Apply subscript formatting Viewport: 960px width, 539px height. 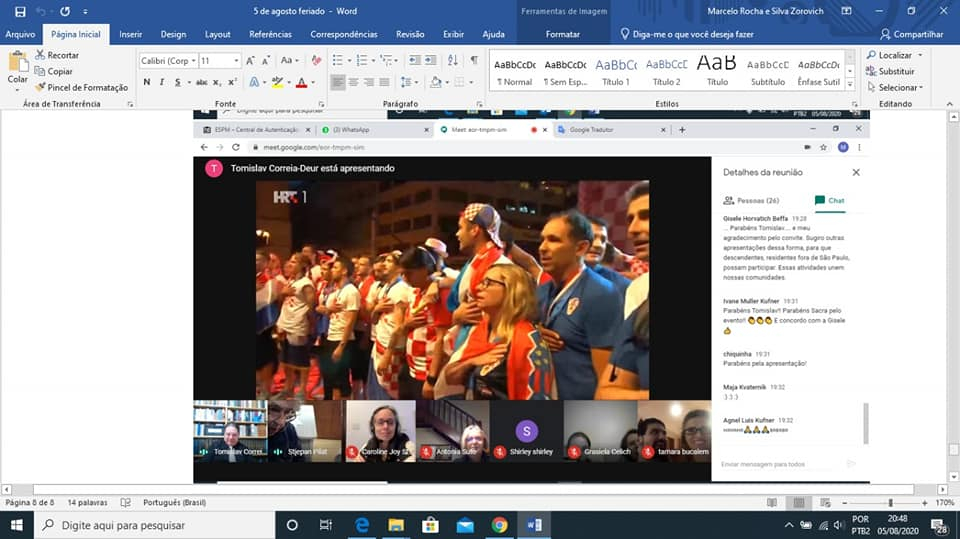tap(217, 82)
